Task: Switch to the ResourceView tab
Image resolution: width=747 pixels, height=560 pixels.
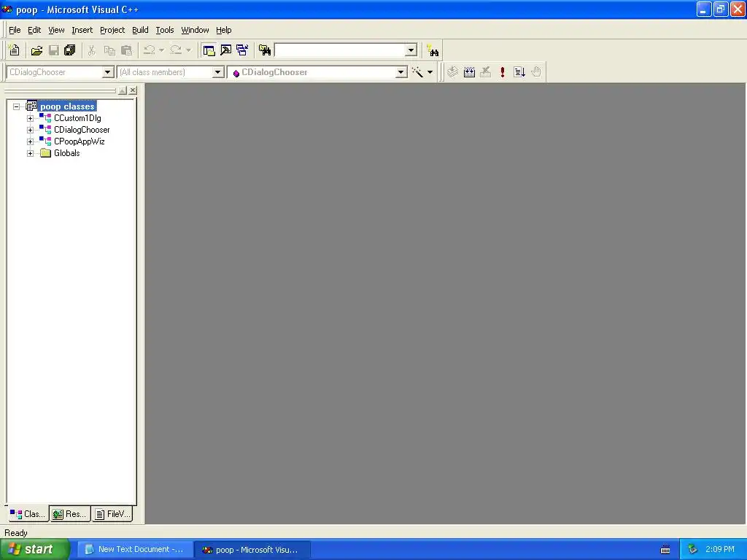Action: pyautogui.click(x=70, y=514)
